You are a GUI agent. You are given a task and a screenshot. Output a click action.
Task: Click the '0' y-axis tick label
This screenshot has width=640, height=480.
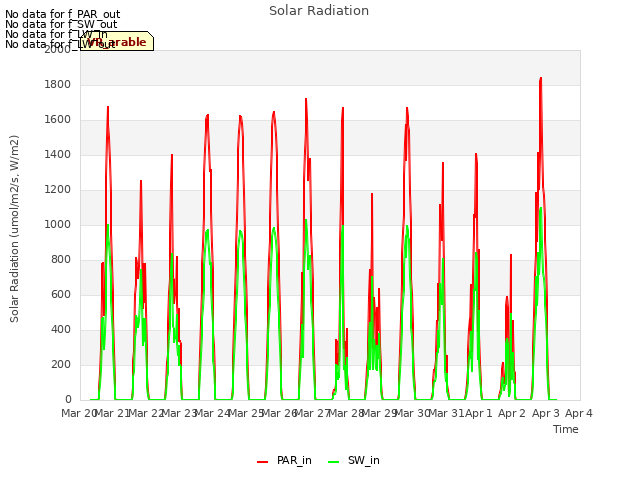pyautogui.click(x=68, y=400)
